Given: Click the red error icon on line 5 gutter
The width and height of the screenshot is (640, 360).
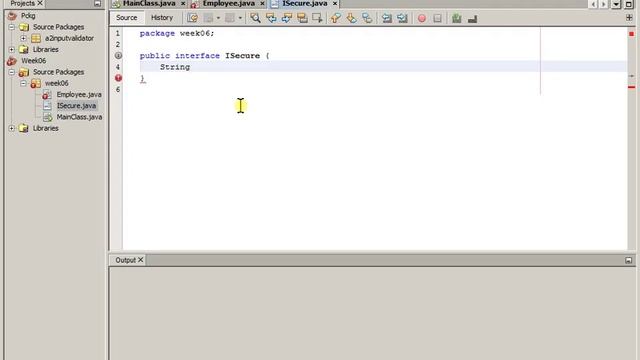Looking at the screenshot, I should [x=118, y=78].
